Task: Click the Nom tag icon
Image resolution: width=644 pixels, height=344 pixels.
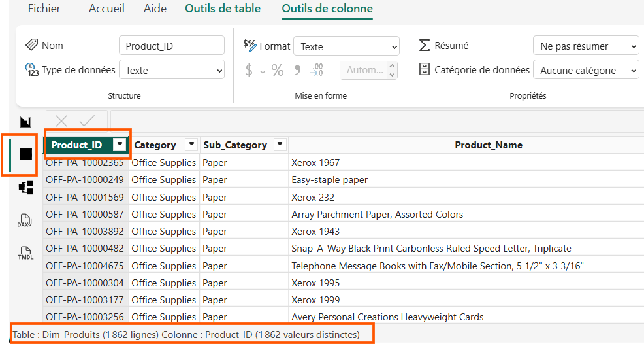Action: tap(31, 44)
